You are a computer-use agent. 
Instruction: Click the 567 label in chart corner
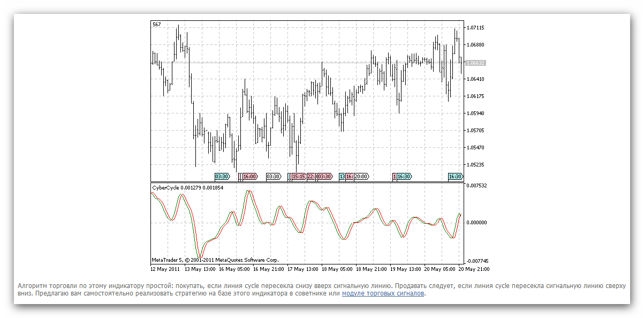(x=156, y=25)
